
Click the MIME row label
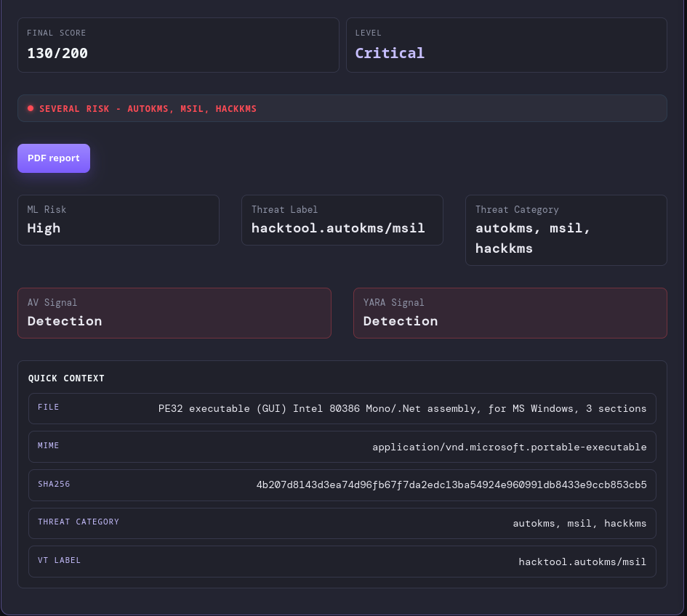pos(48,445)
